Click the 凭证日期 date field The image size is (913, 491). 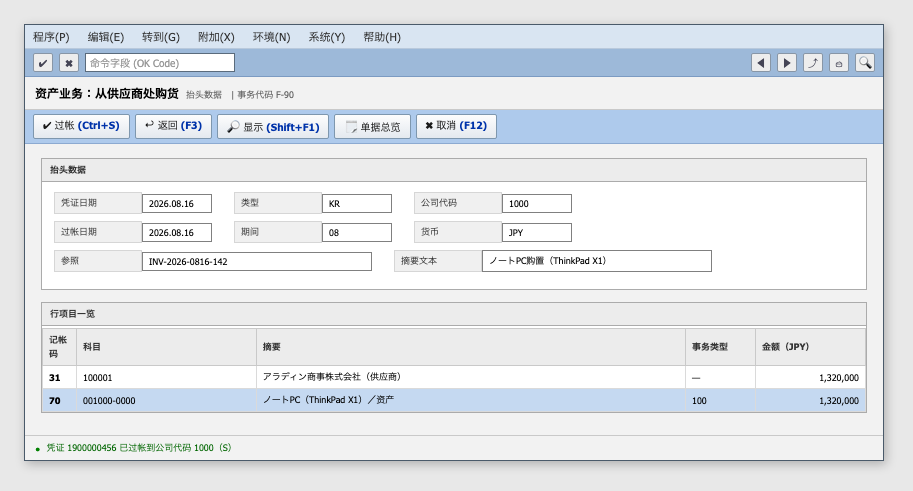coord(177,203)
